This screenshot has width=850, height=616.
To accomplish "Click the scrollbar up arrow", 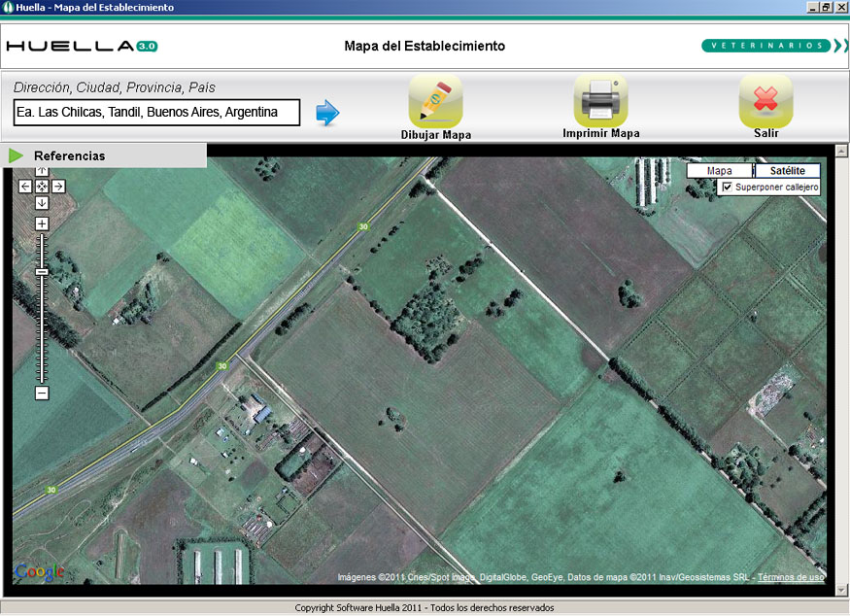I will point(841,151).
